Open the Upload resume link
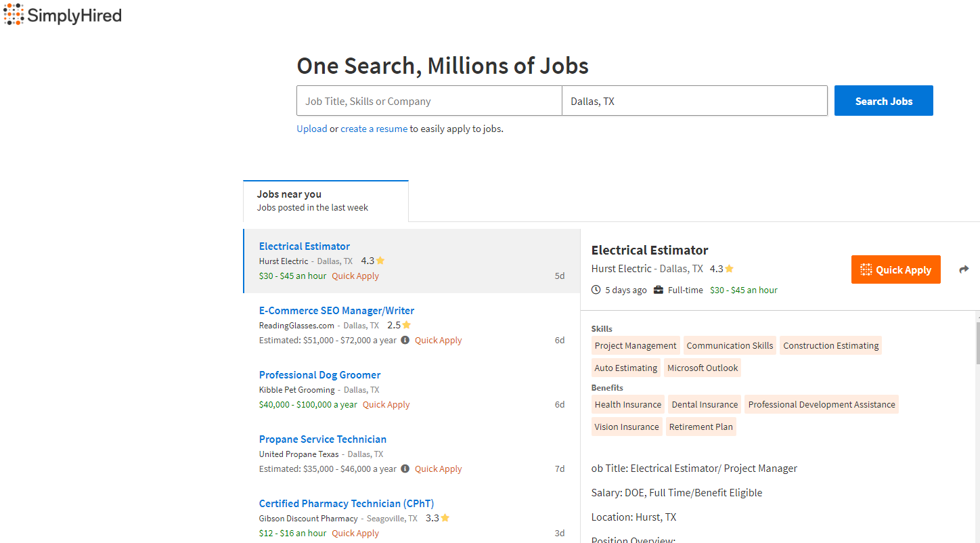Image resolution: width=980 pixels, height=543 pixels. 311,129
